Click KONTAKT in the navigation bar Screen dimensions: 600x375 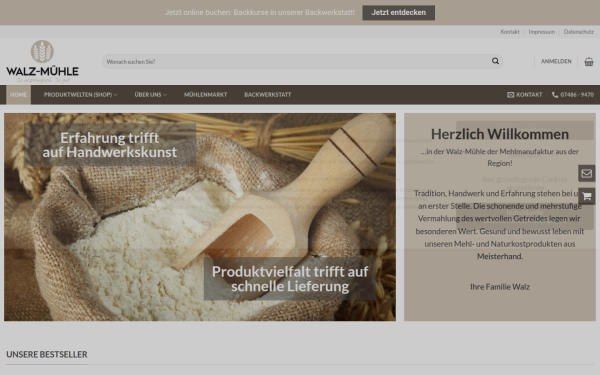529,95
